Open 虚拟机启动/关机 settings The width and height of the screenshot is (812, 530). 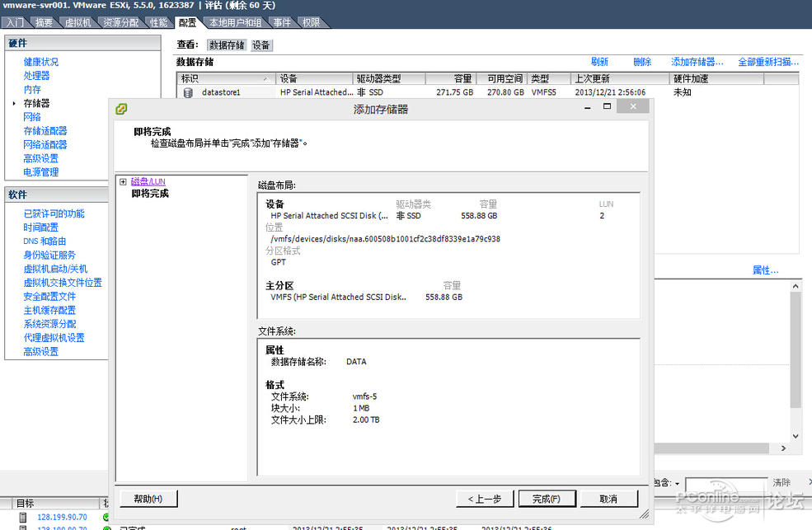55,269
